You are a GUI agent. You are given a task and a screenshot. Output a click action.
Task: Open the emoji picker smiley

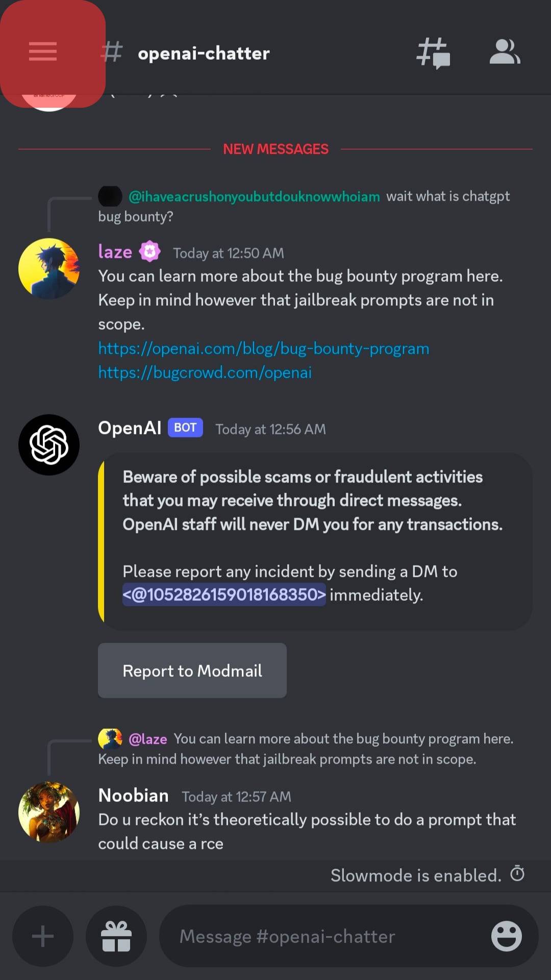point(506,936)
